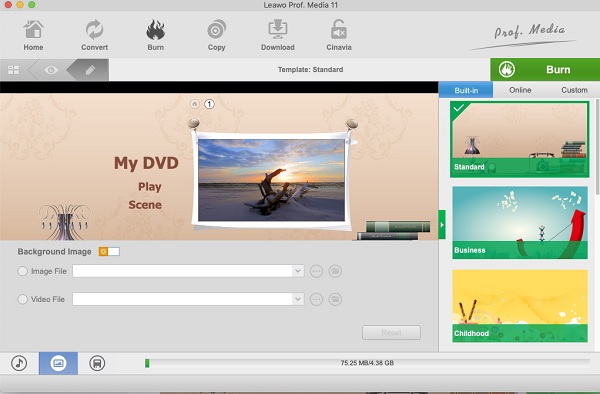Select the Standard template thumbnail
Image resolution: width=600 pixels, height=394 pixels.
[520, 139]
